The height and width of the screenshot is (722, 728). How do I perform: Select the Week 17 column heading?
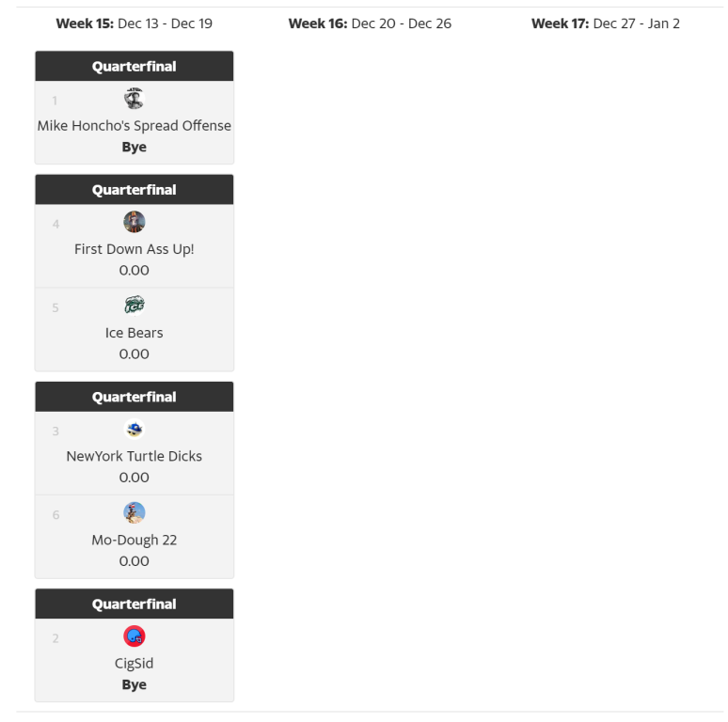pyautogui.click(x=606, y=24)
